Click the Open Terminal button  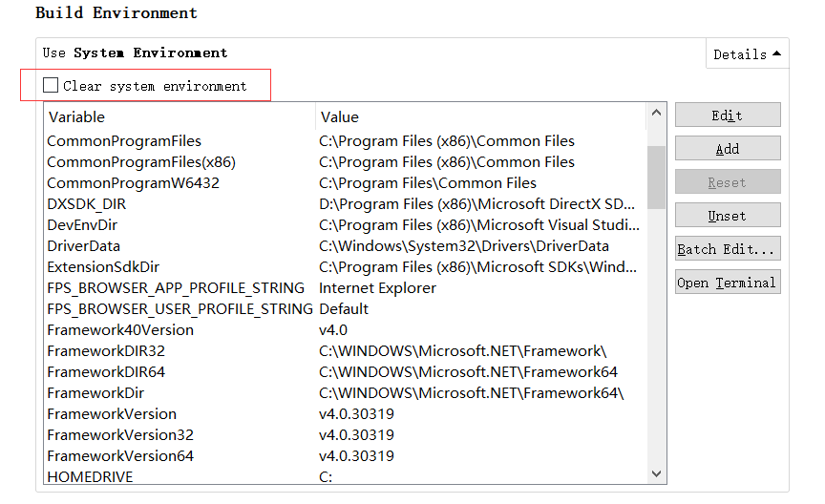tap(728, 282)
